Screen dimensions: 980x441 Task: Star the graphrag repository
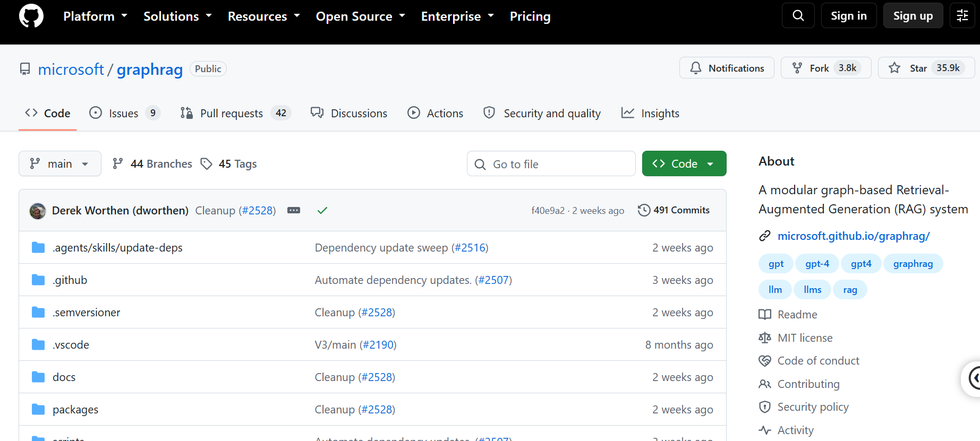[x=926, y=68]
